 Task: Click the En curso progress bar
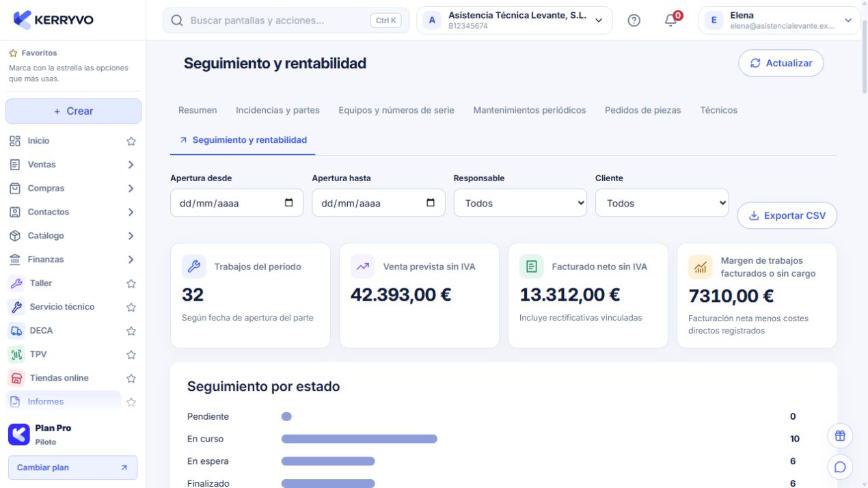coord(359,439)
